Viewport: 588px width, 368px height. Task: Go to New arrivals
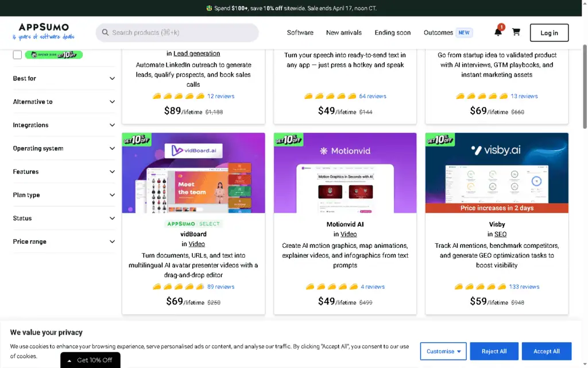coord(344,33)
